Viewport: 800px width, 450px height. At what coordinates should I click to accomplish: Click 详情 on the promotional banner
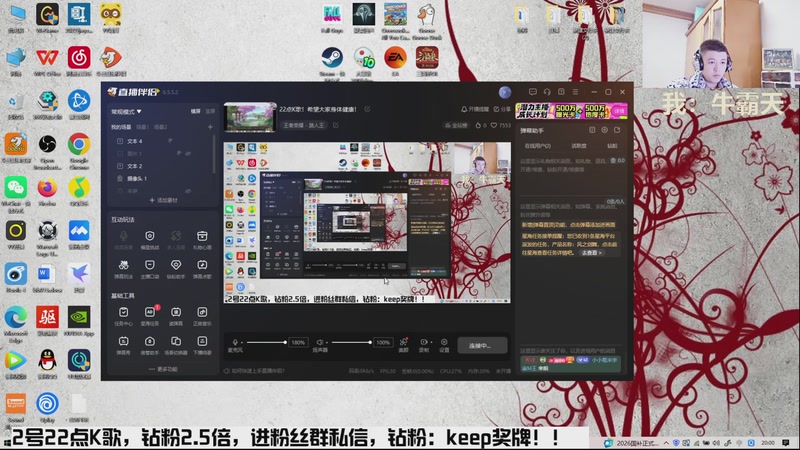pos(618,111)
